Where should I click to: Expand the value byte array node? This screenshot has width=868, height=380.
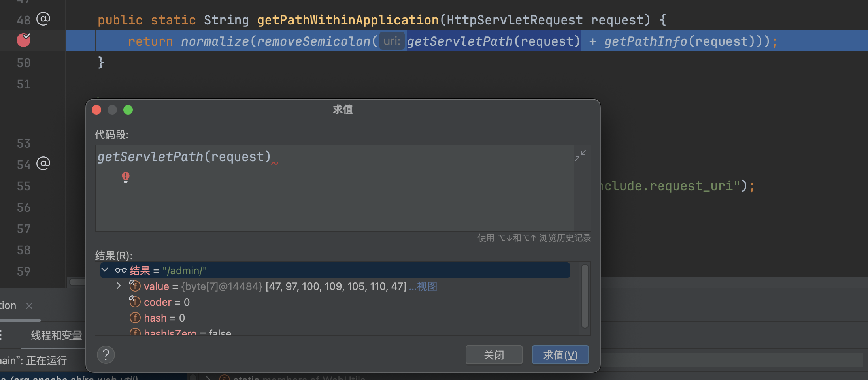click(x=119, y=286)
